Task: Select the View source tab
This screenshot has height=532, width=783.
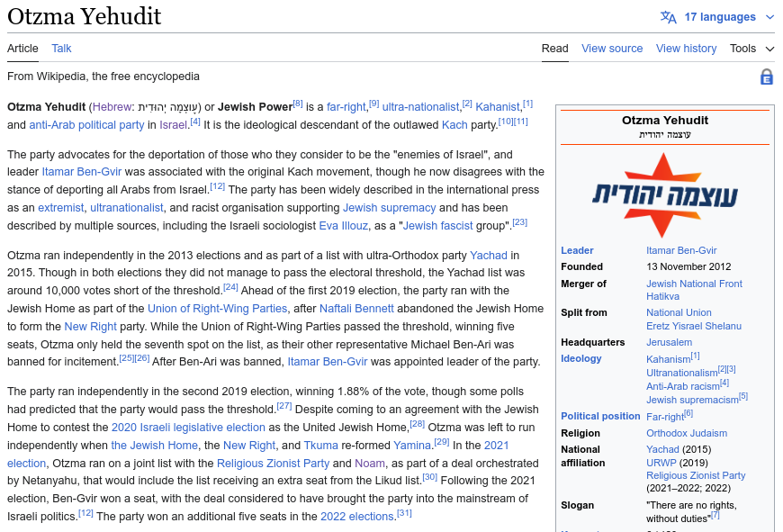Action: pyautogui.click(x=612, y=49)
